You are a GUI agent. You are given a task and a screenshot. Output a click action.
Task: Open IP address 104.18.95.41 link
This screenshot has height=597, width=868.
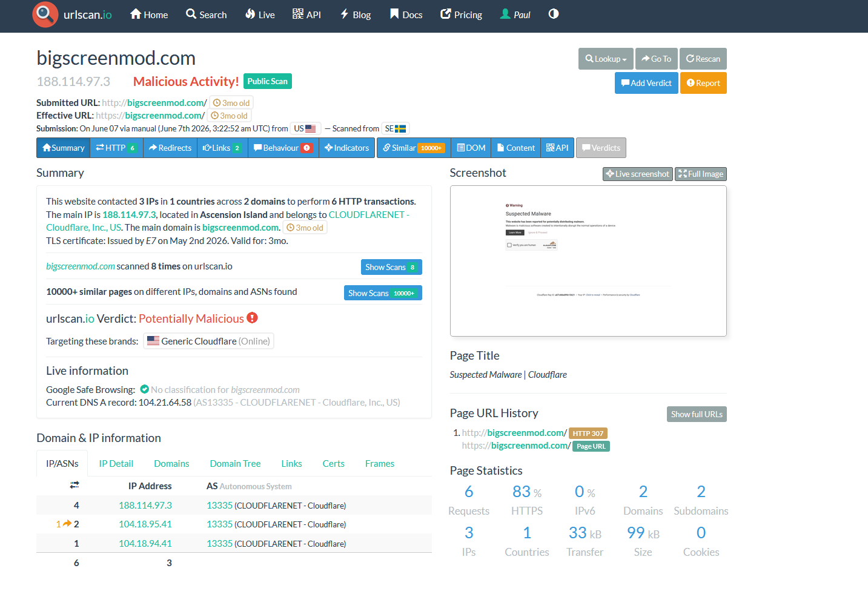click(145, 524)
